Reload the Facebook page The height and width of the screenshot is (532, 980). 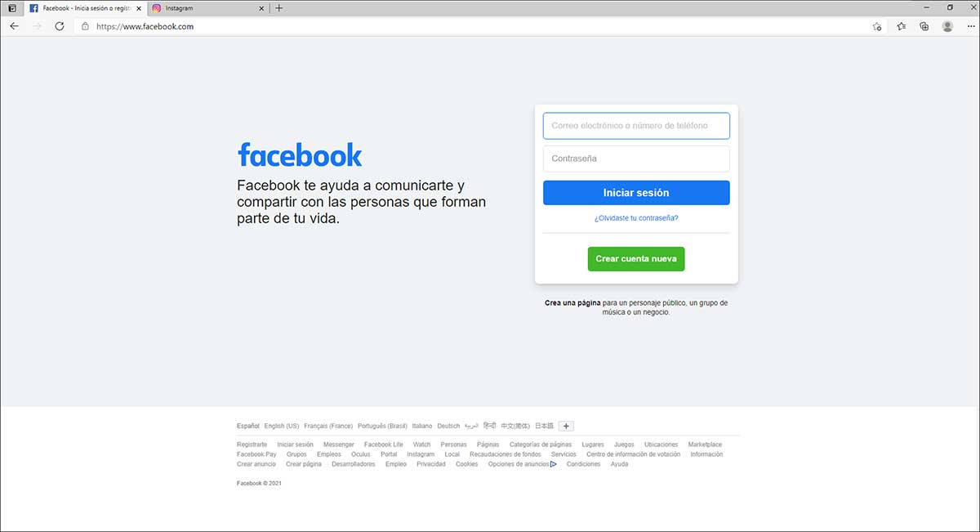[60, 26]
